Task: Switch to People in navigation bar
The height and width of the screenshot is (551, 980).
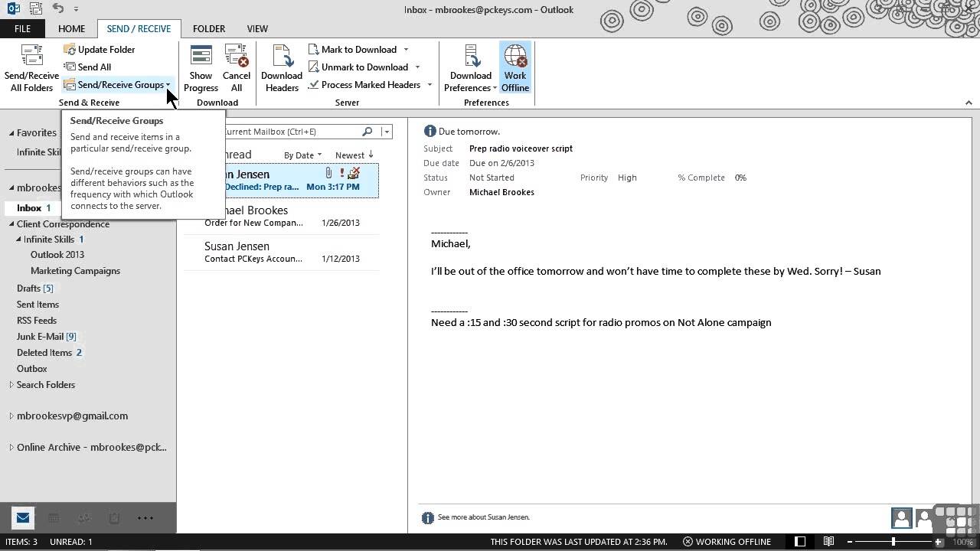Action: pos(84,518)
